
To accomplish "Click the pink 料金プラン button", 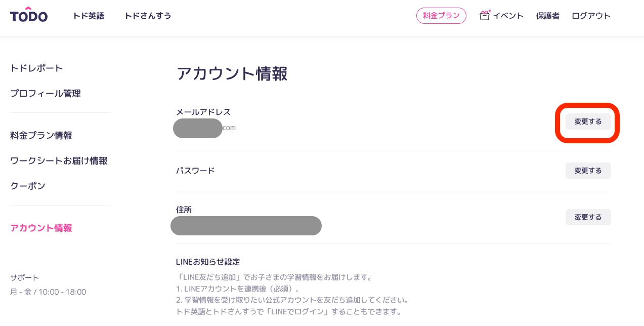I will tap(441, 16).
